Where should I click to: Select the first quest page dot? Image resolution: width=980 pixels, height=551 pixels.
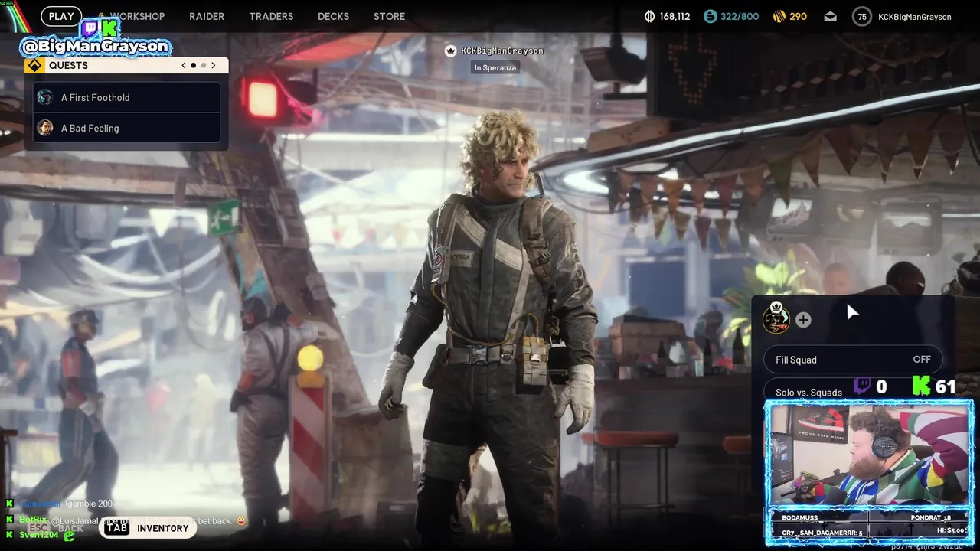(x=193, y=65)
